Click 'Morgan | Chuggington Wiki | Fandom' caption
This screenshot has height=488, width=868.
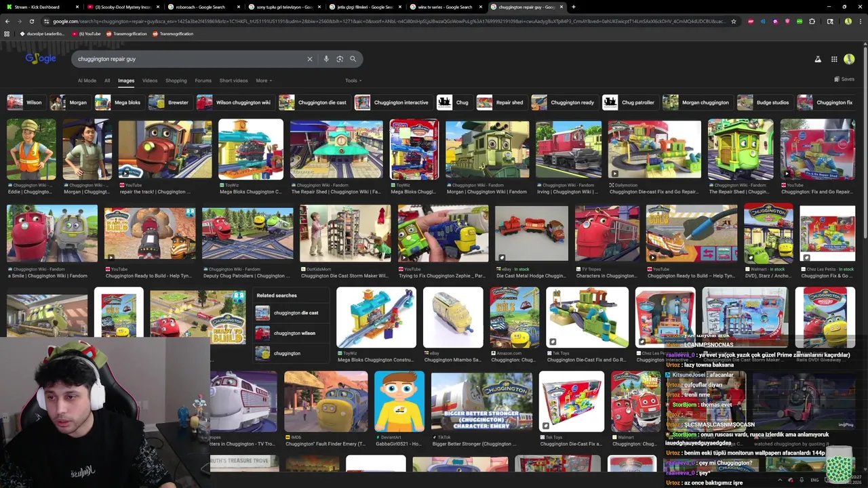click(486, 192)
